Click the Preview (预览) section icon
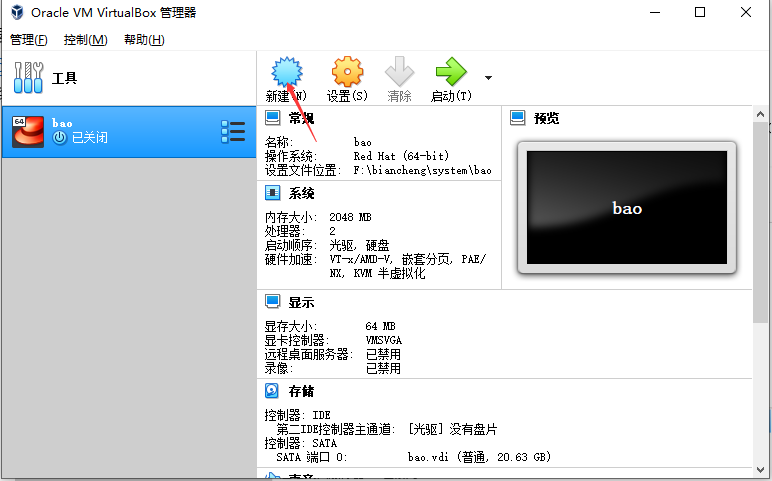Image resolution: width=772 pixels, height=481 pixels. (517, 118)
